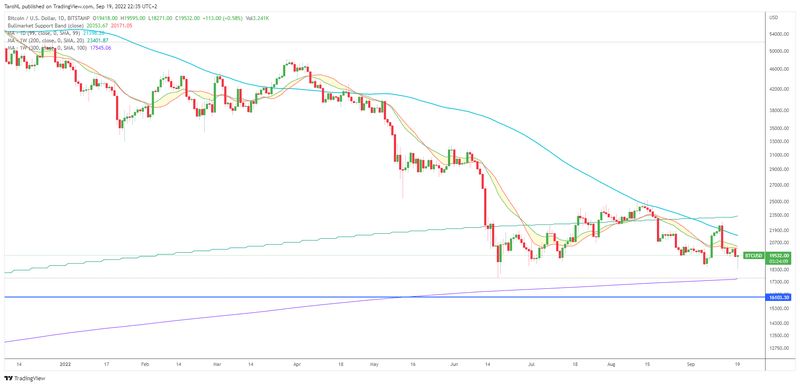Click the 17300.00 price axis label
Image resolution: width=800 pixels, height=386 pixels.
tap(779, 282)
